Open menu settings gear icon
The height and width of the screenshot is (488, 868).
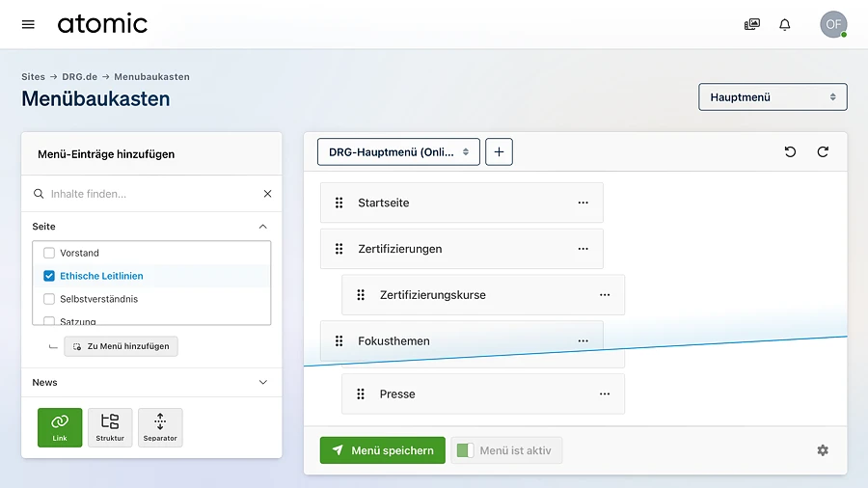click(823, 450)
